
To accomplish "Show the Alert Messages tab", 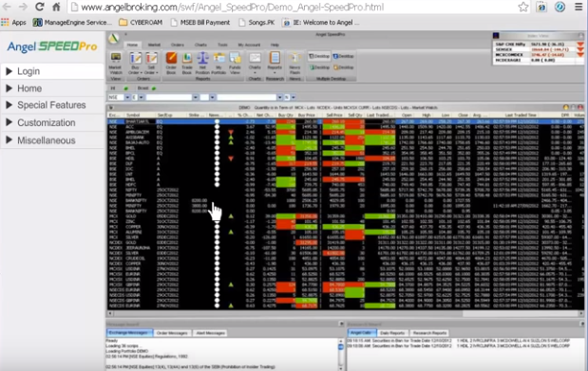I will pyautogui.click(x=210, y=333).
